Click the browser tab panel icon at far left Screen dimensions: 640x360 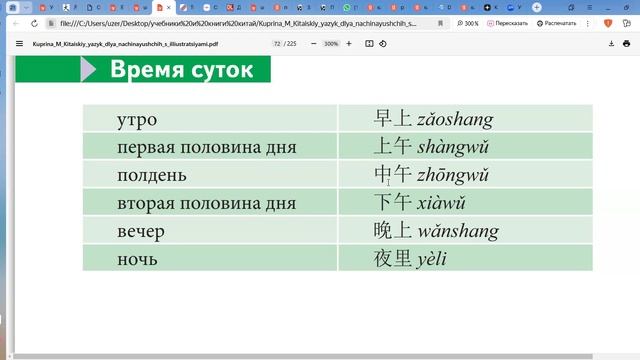(x=13, y=7)
